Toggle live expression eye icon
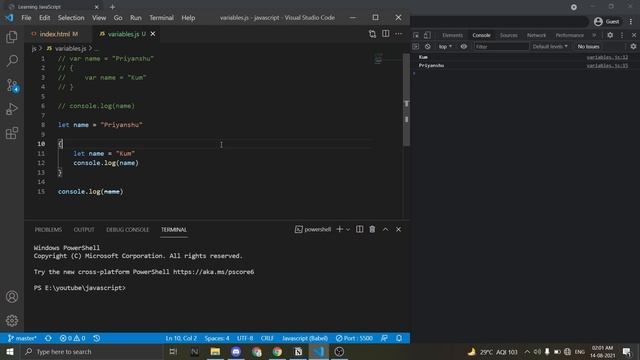Image resolution: width=640 pixels, height=360 pixels. pyautogui.click(x=464, y=47)
